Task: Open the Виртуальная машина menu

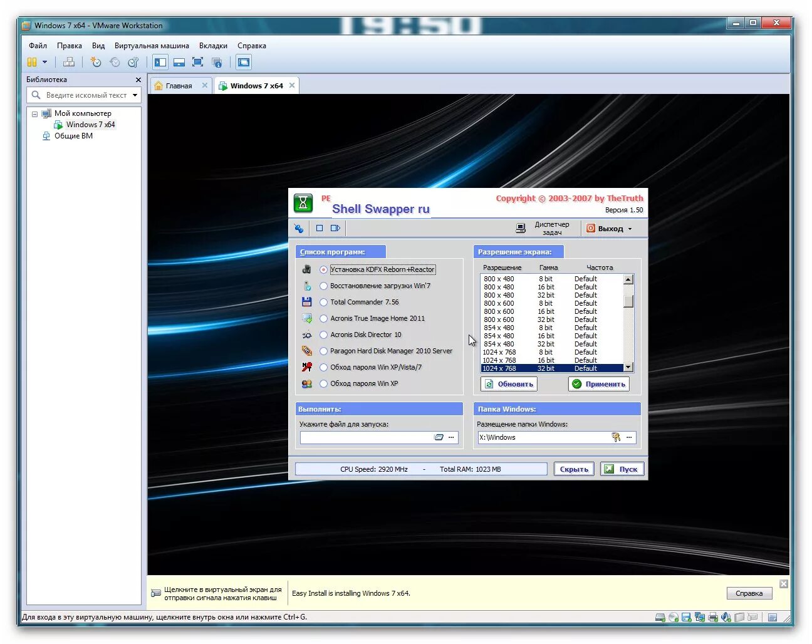Action: [152, 46]
